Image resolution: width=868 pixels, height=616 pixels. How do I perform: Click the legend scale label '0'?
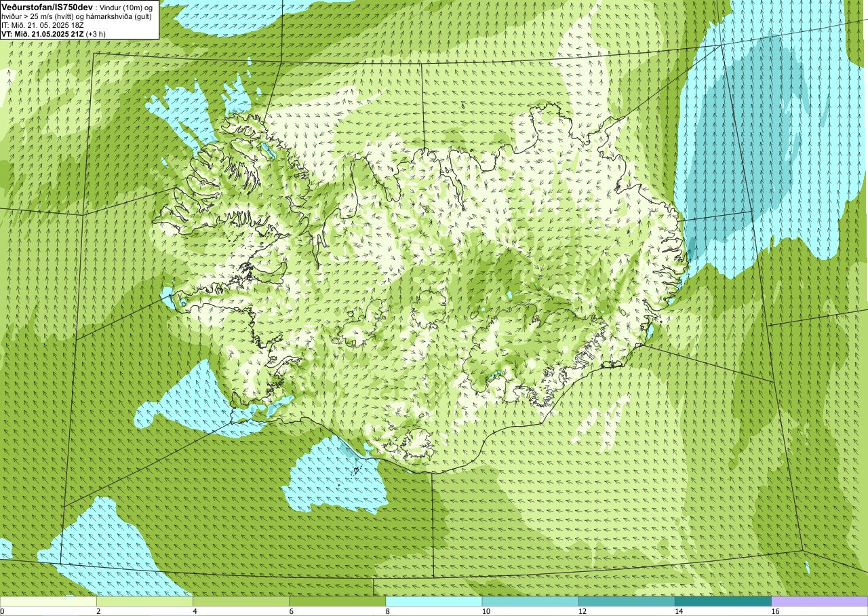[2, 611]
